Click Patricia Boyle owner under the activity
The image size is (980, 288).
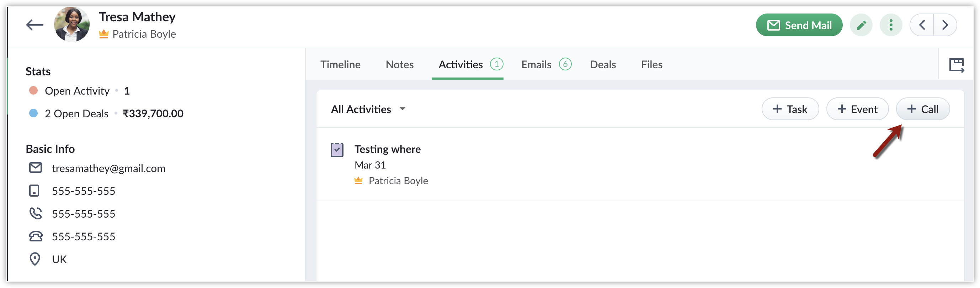click(398, 181)
